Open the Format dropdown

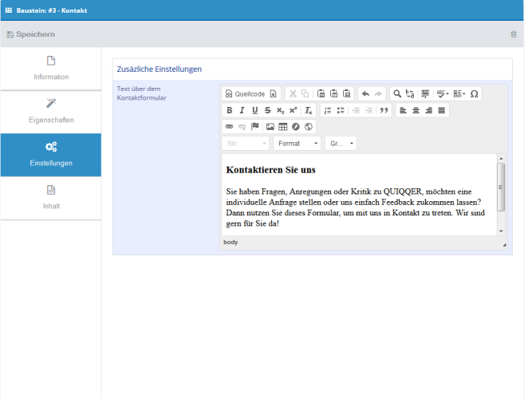point(297,144)
